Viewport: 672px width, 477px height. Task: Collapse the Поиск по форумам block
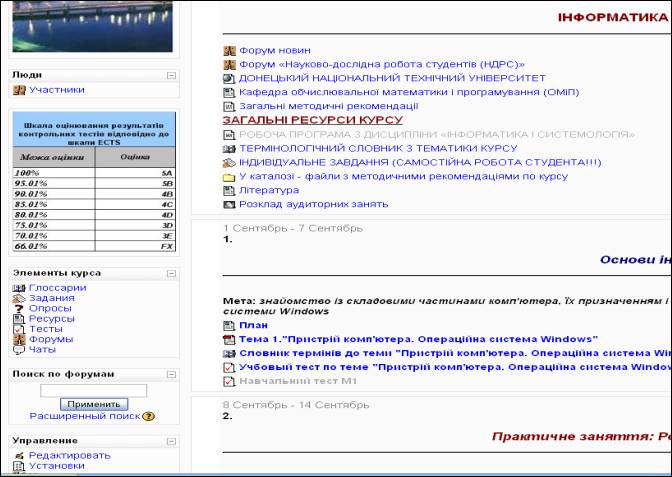coord(171,375)
